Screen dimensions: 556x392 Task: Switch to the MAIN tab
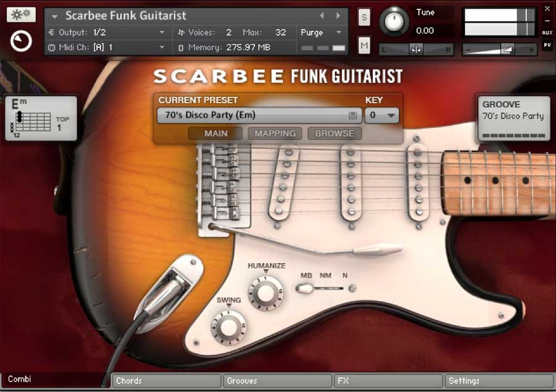216,133
